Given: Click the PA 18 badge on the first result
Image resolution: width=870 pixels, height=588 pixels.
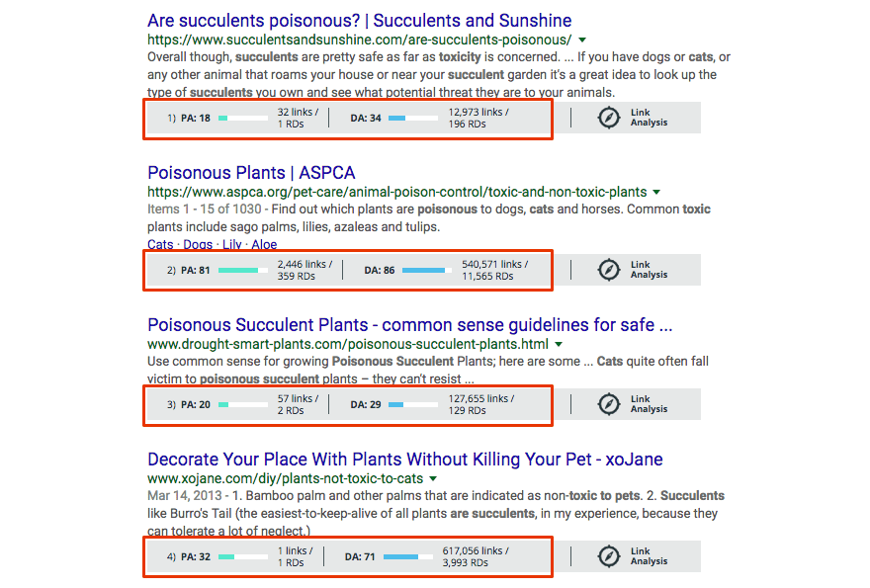Looking at the screenshot, I should coord(194,117).
